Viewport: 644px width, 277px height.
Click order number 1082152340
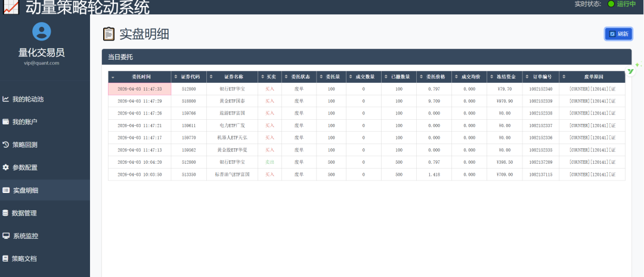click(540, 89)
